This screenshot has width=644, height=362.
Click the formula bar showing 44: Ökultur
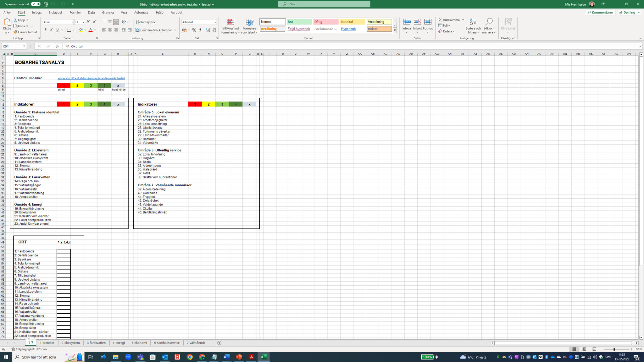pyautogui.click(x=351, y=46)
